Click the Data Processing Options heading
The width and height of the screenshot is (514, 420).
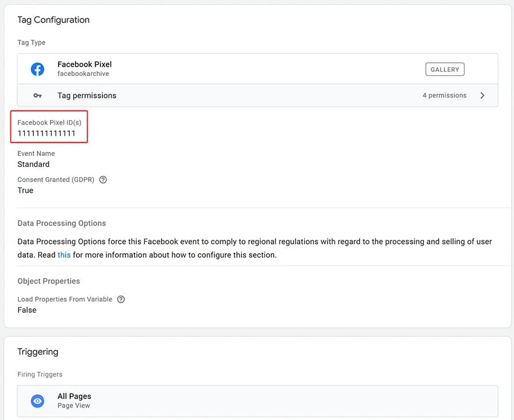tap(62, 223)
